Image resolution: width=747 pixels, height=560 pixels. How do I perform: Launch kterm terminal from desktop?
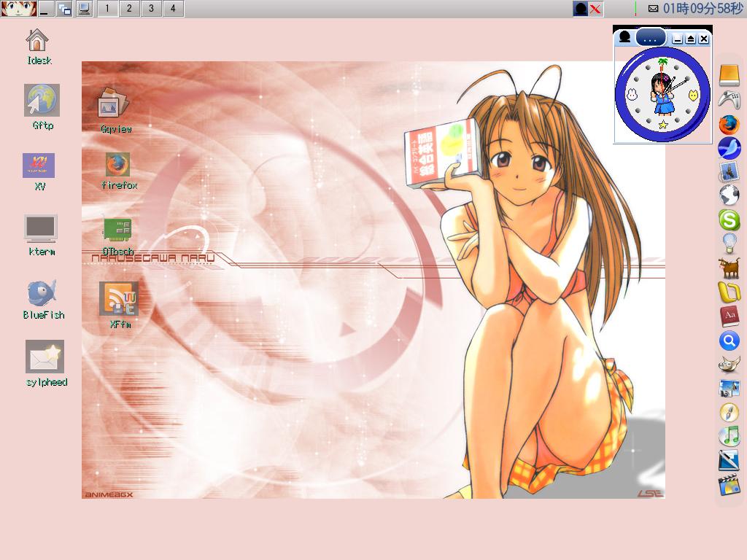(x=41, y=229)
